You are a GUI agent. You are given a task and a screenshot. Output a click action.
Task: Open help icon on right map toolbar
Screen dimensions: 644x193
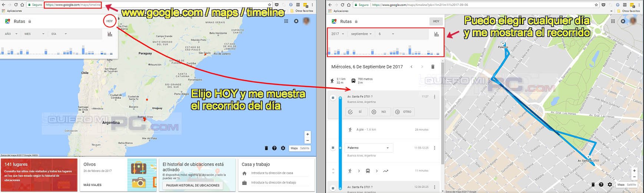click(601, 184)
